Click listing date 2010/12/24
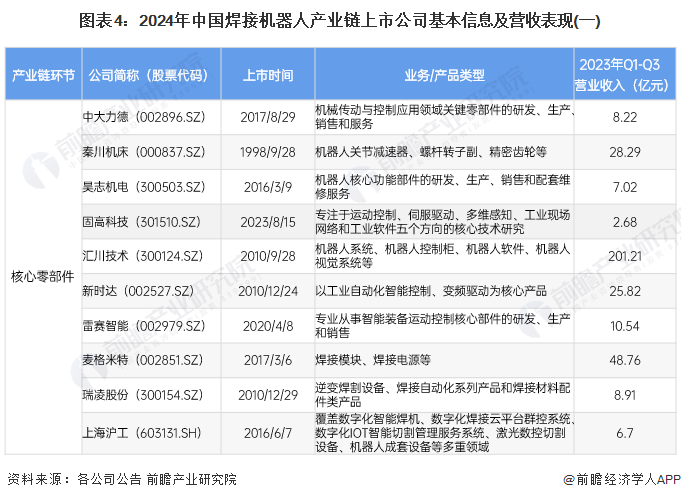Screen dimensions: 681x500 [x=268, y=291]
